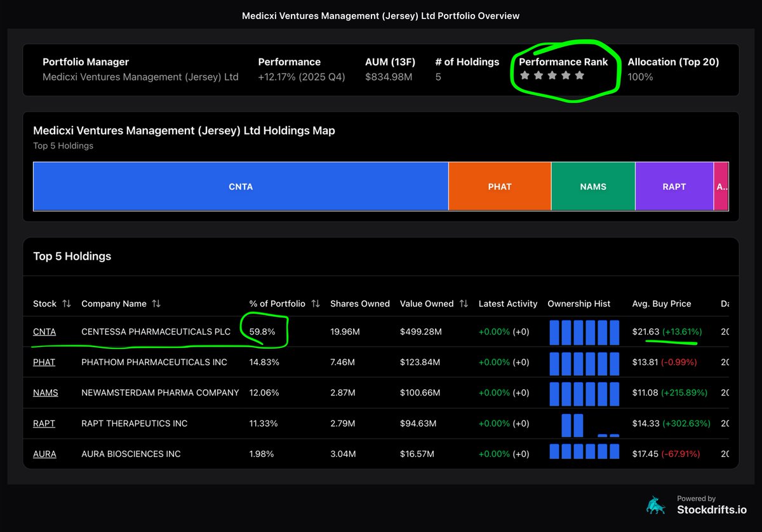View PHAT ownership history bar chart
762x532 pixels.
584,362
